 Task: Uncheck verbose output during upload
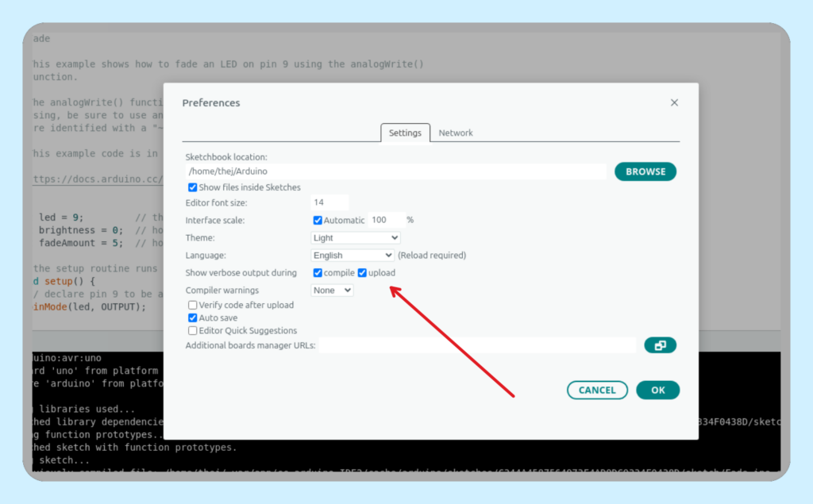(362, 273)
